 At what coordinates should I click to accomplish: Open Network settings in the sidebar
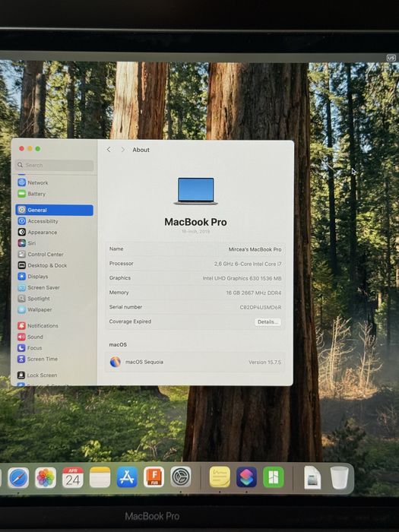(x=33, y=182)
